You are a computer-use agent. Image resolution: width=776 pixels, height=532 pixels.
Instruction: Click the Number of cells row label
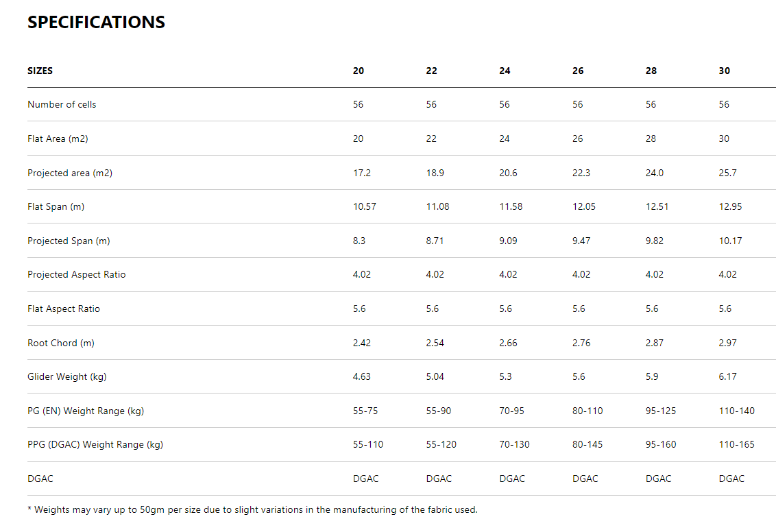[62, 104]
